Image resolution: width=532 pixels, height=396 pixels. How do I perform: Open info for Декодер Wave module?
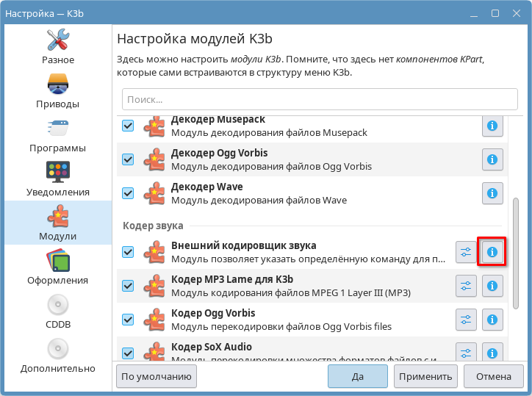coord(492,193)
